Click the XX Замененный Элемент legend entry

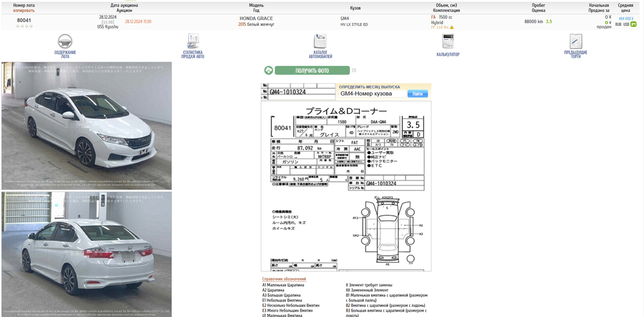click(x=367, y=290)
